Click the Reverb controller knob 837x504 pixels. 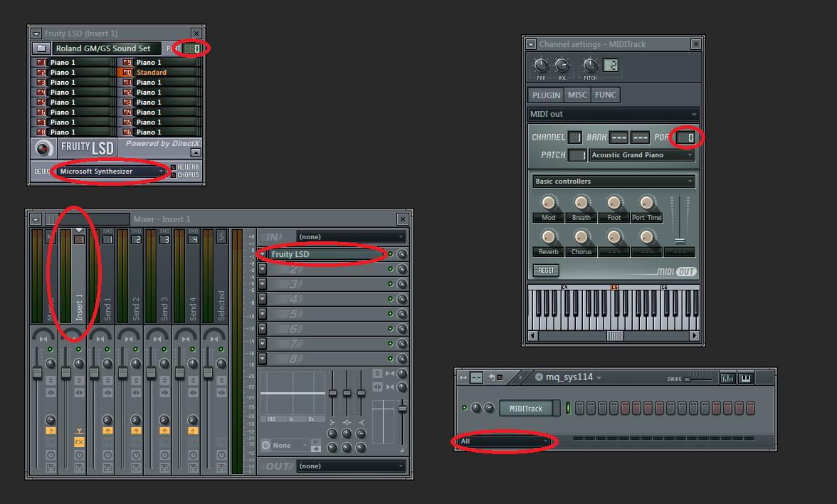click(x=548, y=236)
